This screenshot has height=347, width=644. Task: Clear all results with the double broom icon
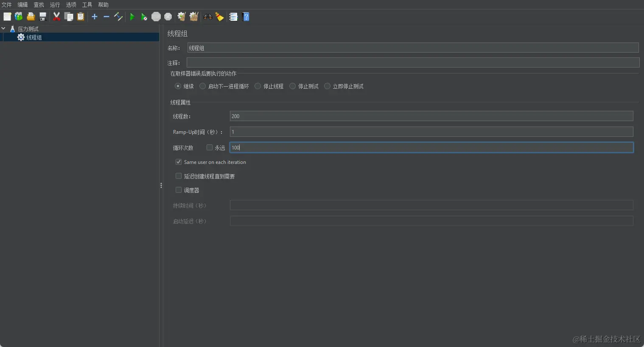pyautogui.click(x=194, y=17)
